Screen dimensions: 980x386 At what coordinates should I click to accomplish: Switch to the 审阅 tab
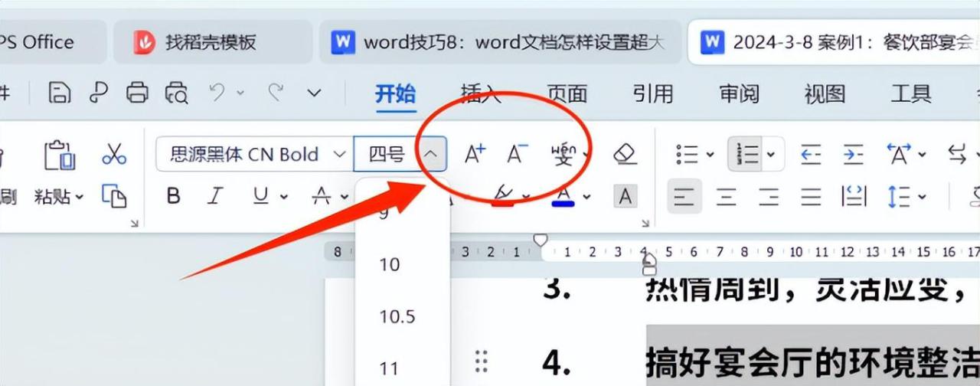739,93
